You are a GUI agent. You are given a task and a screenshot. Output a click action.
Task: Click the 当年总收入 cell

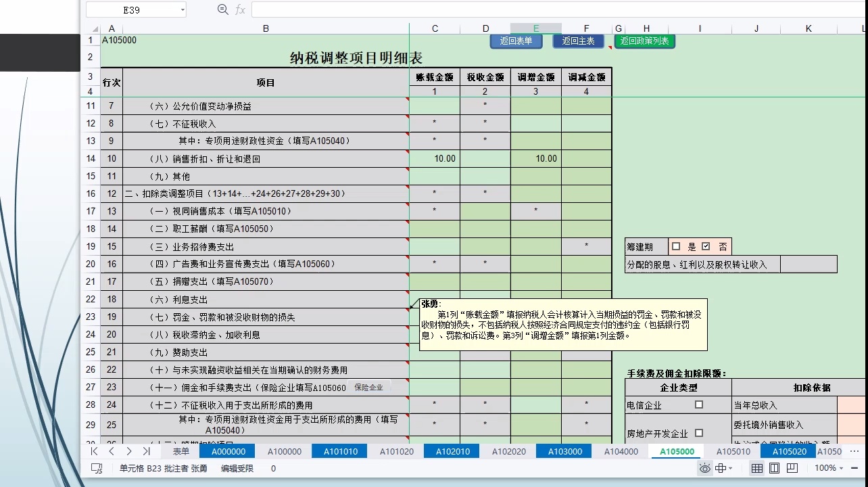(784, 405)
